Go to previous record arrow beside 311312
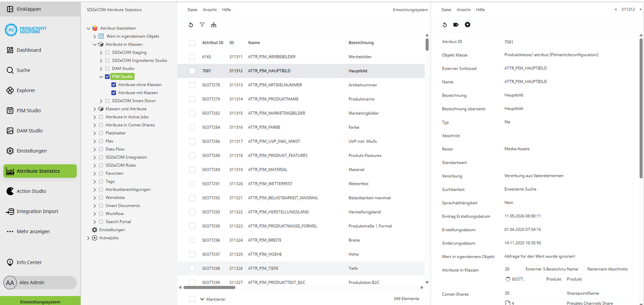Viewport: 644px width, 305px height. click(x=615, y=9)
